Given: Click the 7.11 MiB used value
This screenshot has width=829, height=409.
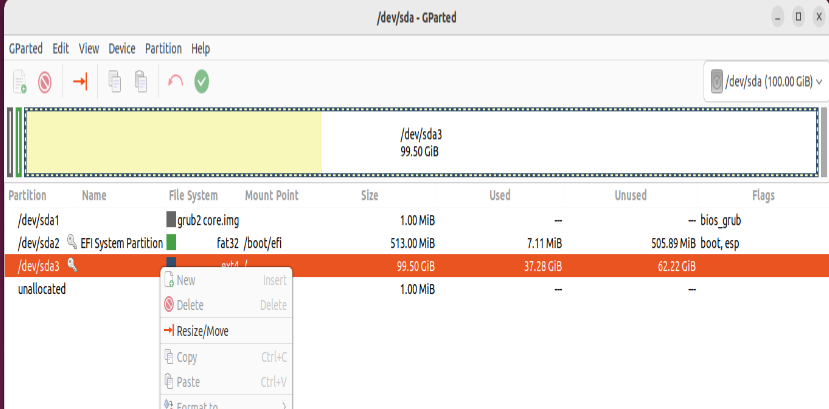Looking at the screenshot, I should 544,243.
